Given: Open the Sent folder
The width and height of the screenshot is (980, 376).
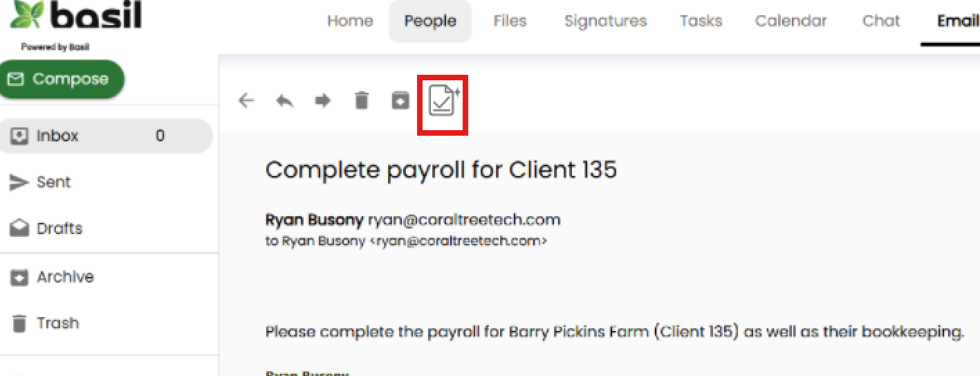Looking at the screenshot, I should point(53,182).
